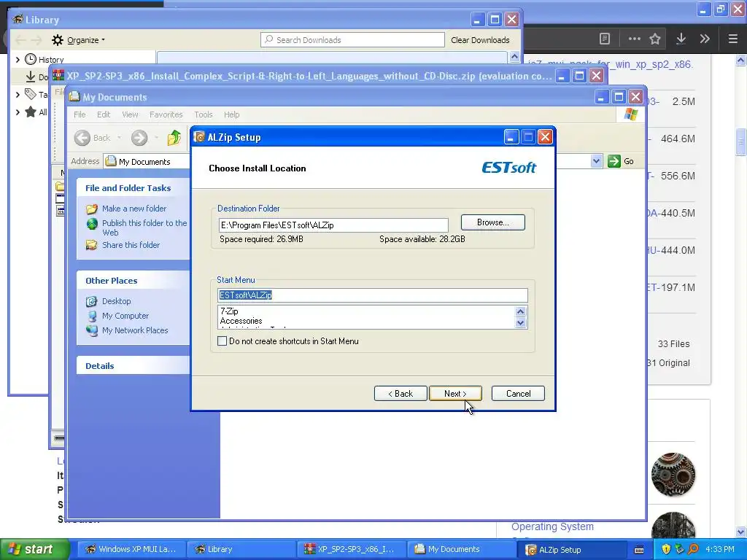The image size is (747, 560).
Task: Click Forward arrow in My Documents toolbar
Action: coord(139,138)
